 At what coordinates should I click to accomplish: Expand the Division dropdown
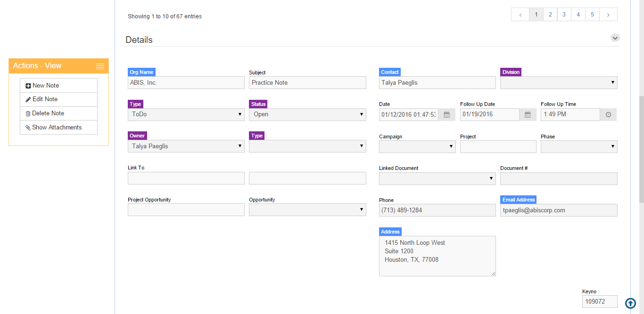559,83
